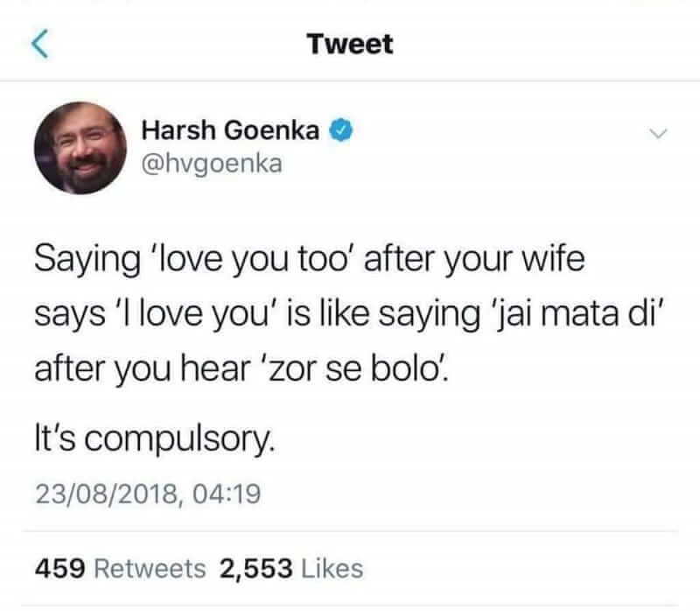Click the number 2,553
Viewport: 700px width, 611px height.
(255, 569)
